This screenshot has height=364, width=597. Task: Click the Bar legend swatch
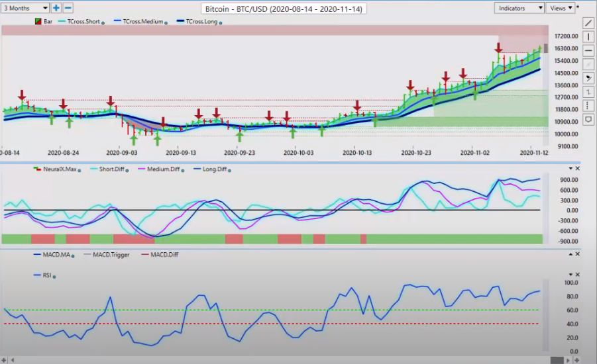pyautogui.click(x=38, y=21)
